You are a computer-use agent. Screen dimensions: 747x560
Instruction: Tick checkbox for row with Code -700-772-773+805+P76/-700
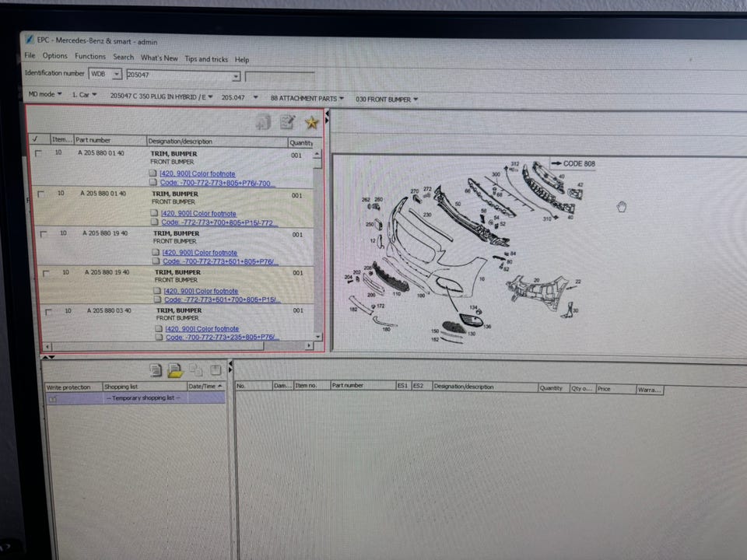pos(38,153)
